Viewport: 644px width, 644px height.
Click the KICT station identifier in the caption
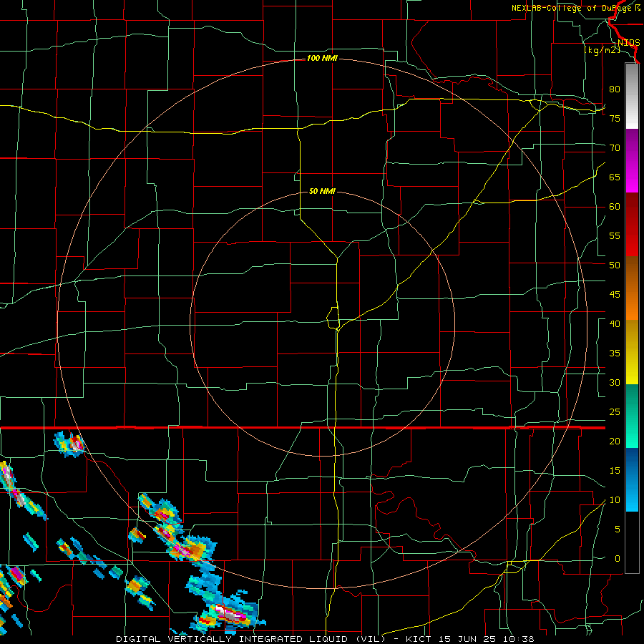tap(419, 639)
